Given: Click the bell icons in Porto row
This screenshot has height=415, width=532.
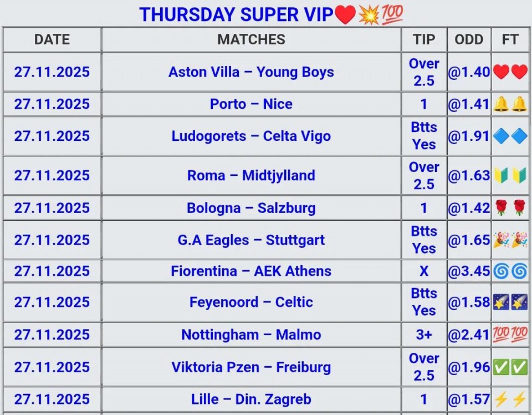Looking at the screenshot, I should click(510, 104).
